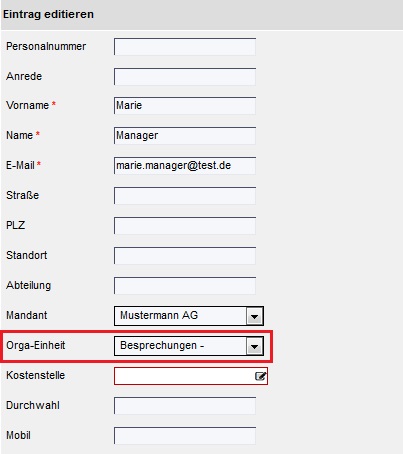The image size is (403, 454).
Task: Expand the Mandant dropdown arrow
Action: [x=255, y=316]
